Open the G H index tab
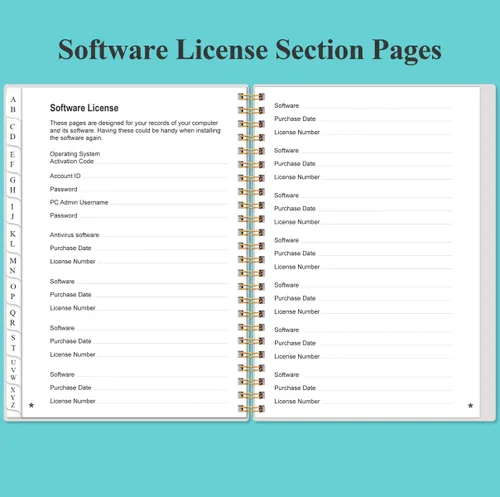Screen dimensions: 500x497 (x=13, y=185)
